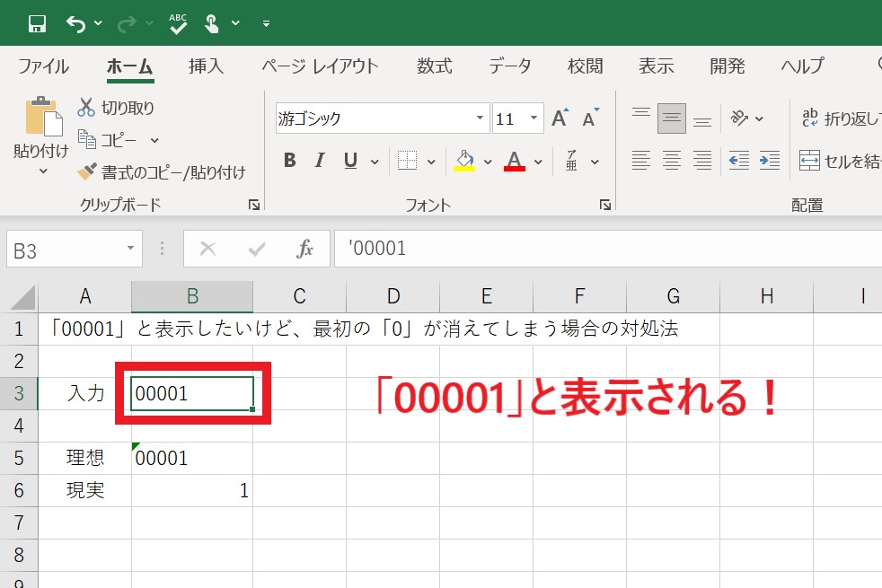
Task: Toggle Italic formatting
Action: click(x=320, y=161)
